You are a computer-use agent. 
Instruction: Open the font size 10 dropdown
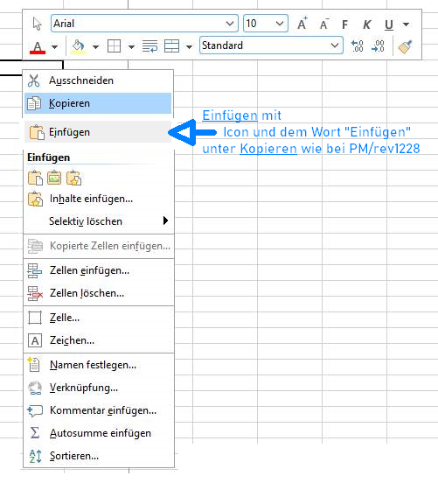click(266, 23)
